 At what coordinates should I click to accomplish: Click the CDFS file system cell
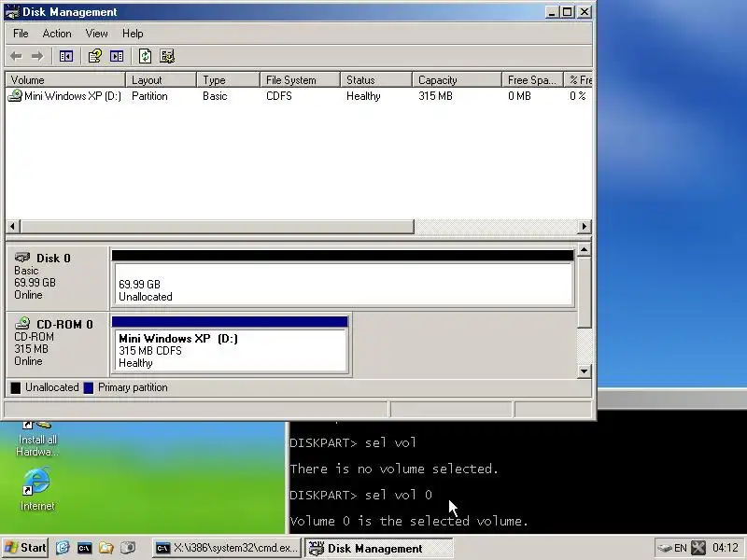coord(278,96)
